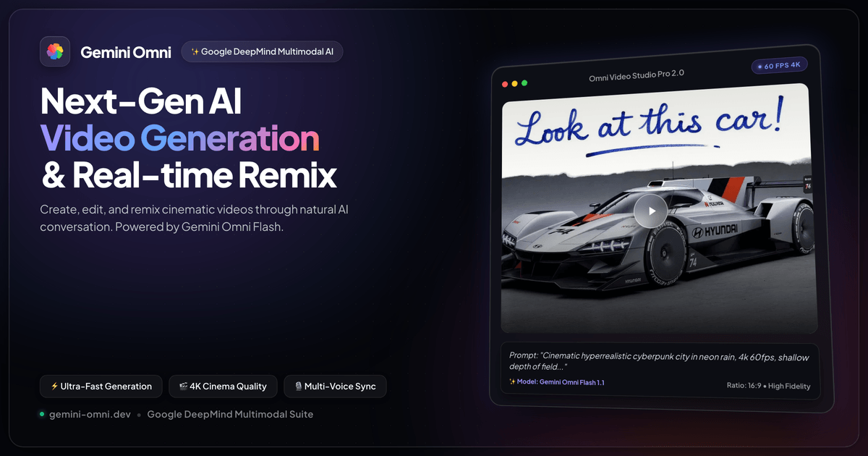Screen dimensions: 868x456
Task: Click the Ultra-Fast Generation chip
Action: 101,387
